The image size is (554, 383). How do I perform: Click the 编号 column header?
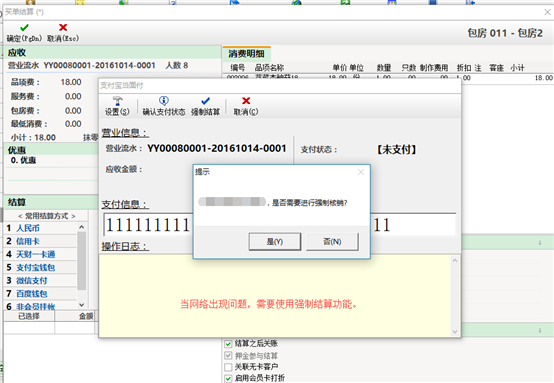click(237, 67)
